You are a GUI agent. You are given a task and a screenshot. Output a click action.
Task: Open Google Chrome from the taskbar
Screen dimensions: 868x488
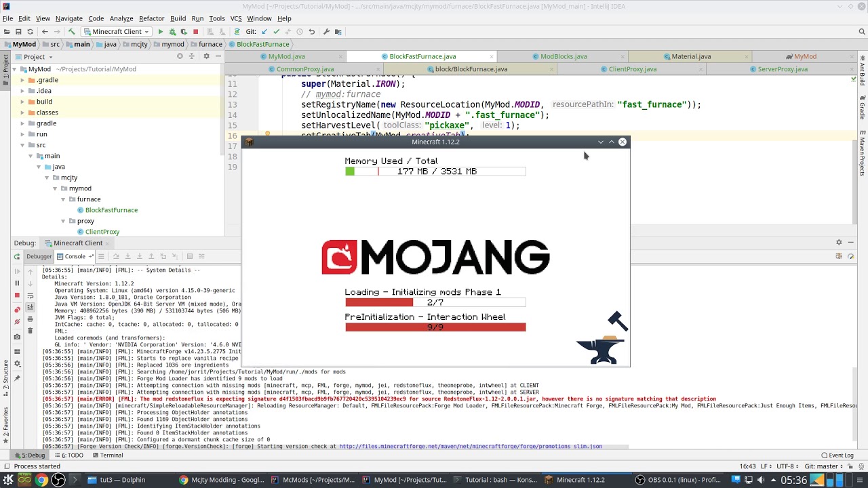[41, 480]
